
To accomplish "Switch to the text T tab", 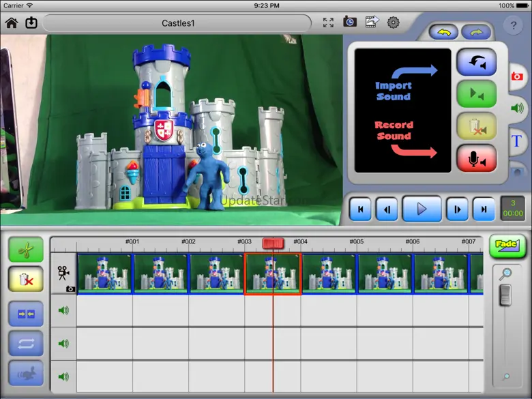I will (x=516, y=141).
